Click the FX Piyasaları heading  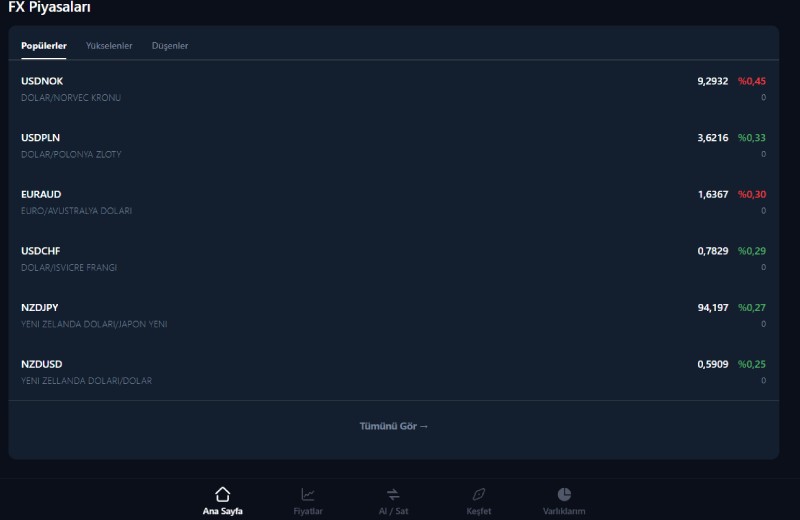tap(50, 7)
